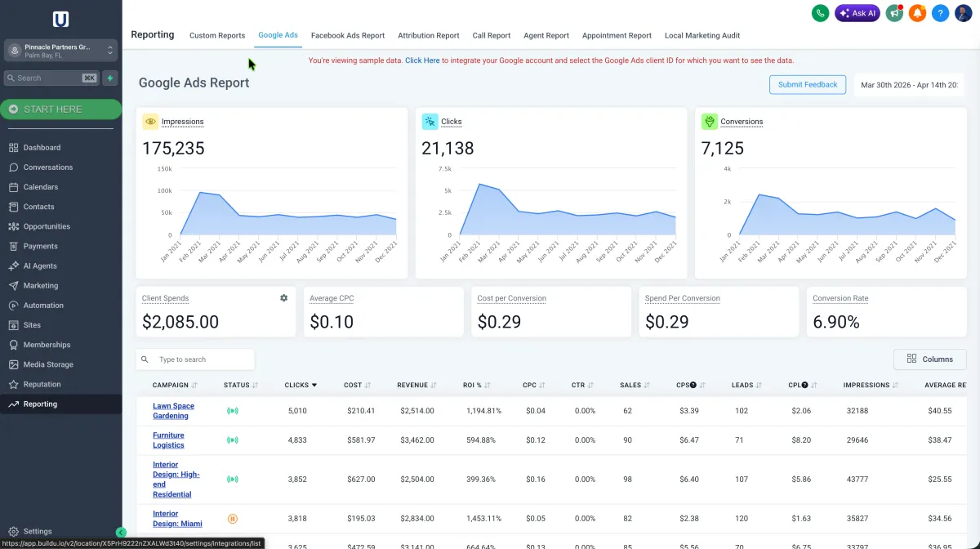980x549 pixels.
Task: Click the blue help question mark icon
Action: (940, 13)
